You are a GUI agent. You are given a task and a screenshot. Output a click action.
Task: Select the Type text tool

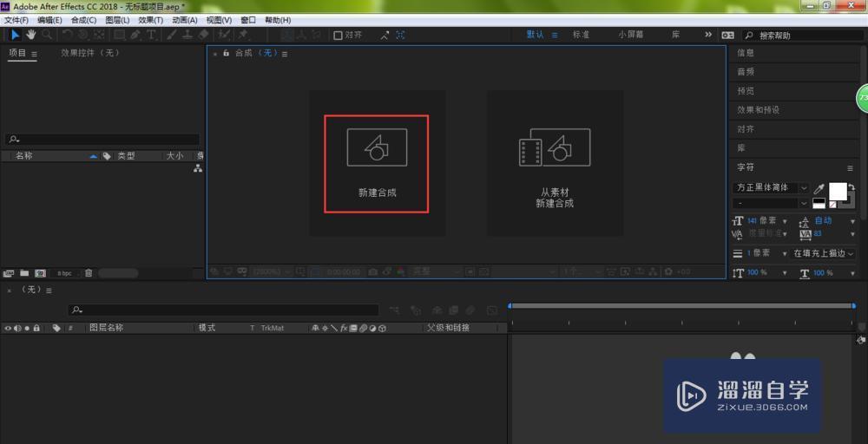point(150,35)
